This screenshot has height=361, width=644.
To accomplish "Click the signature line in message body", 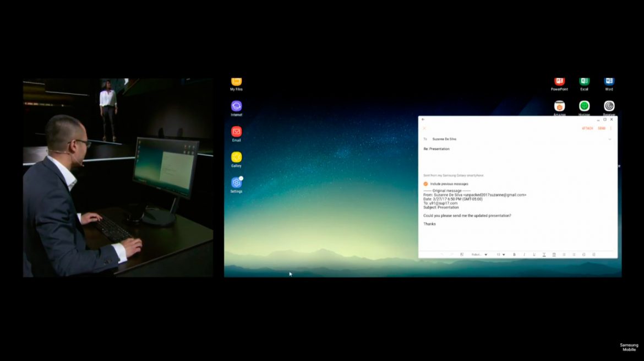I will pyautogui.click(x=454, y=176).
